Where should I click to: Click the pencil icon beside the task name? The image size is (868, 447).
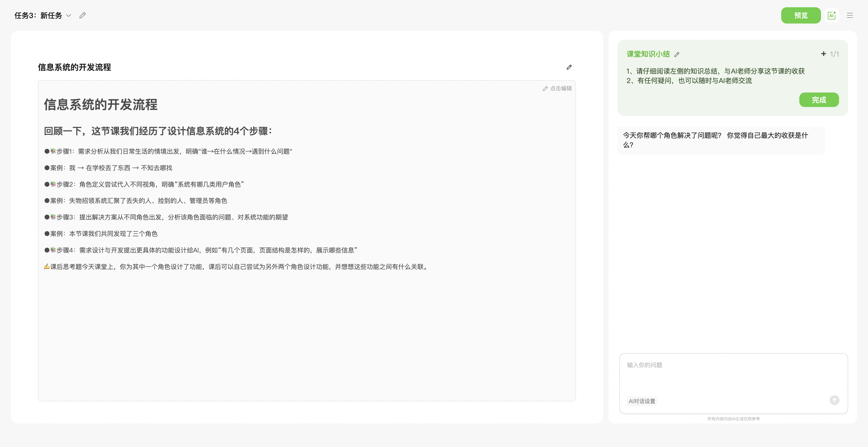click(83, 16)
